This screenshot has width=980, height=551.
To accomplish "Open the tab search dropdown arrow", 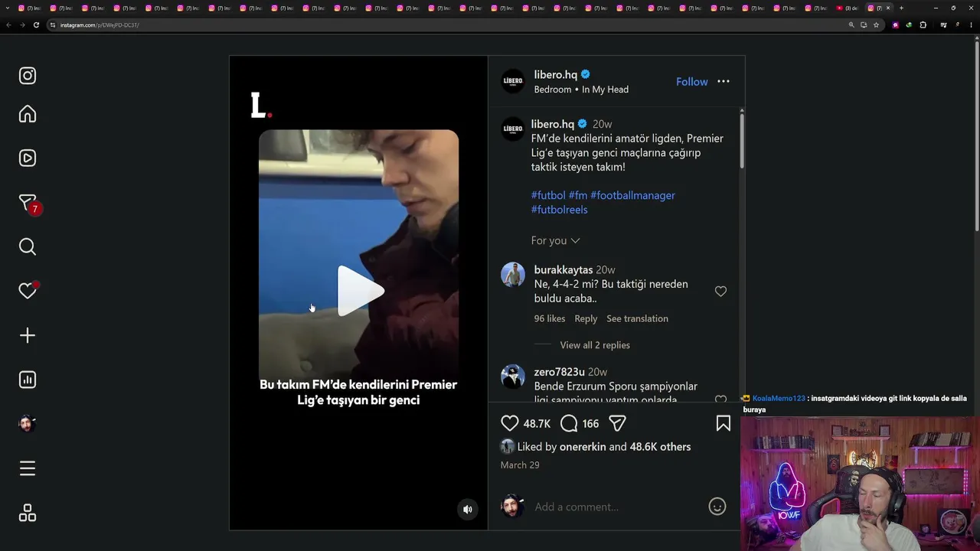I will coord(8,8).
